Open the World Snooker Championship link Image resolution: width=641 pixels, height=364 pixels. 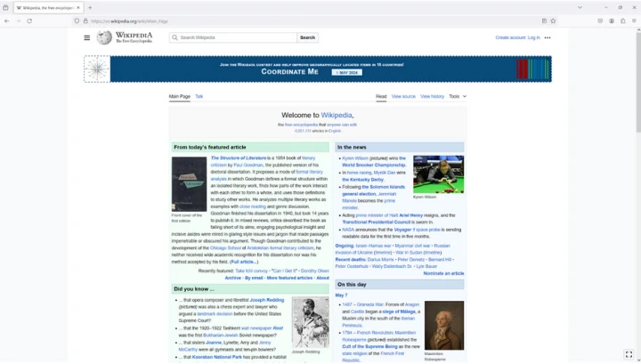(374, 165)
